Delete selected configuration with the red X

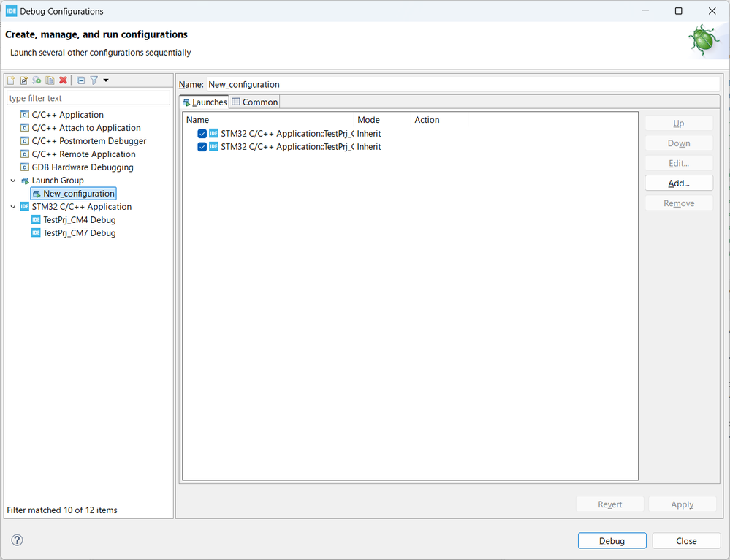click(63, 80)
